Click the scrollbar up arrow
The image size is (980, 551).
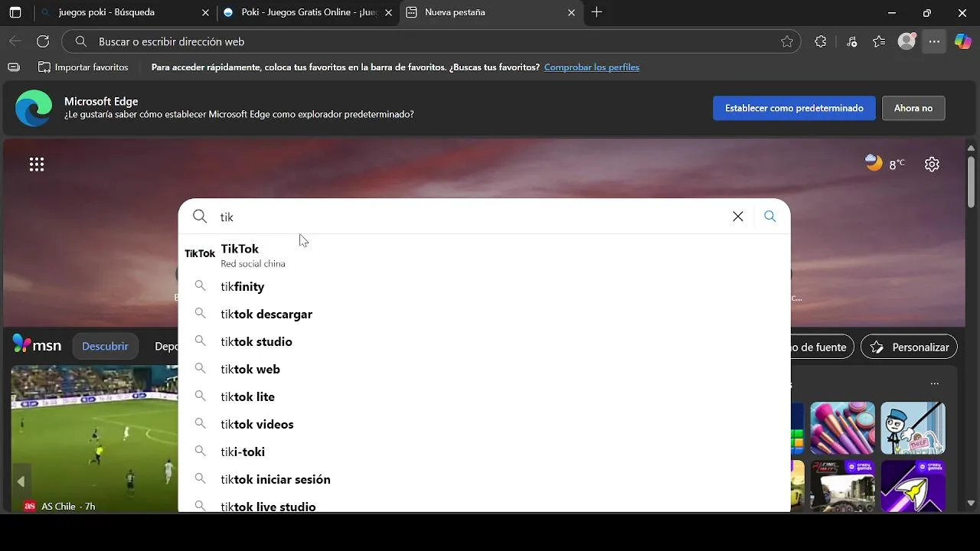point(972,148)
